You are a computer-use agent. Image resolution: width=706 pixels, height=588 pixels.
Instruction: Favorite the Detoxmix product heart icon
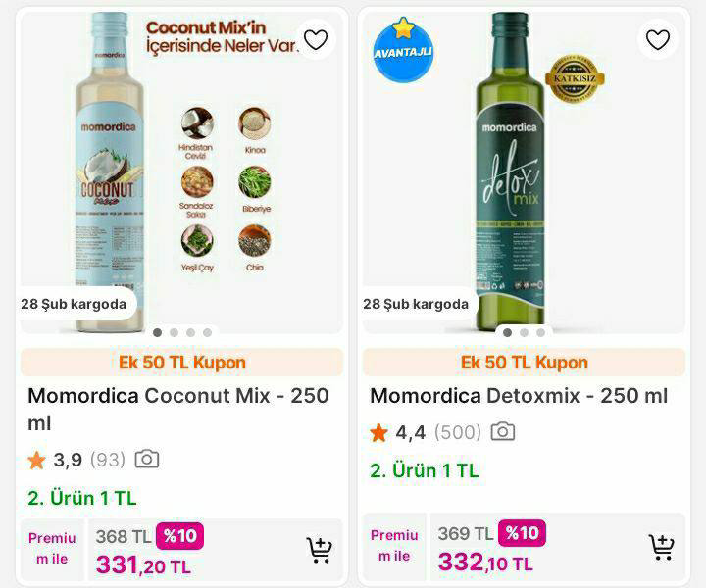point(658,39)
